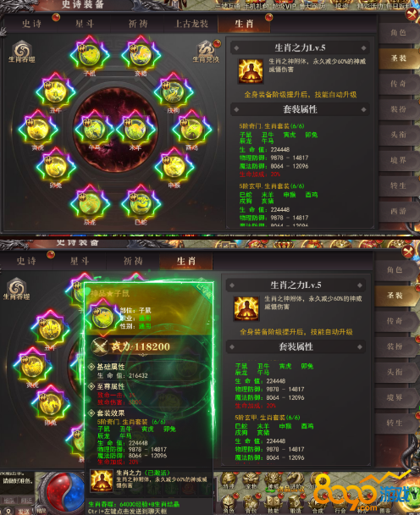Switch to 上古龙装 tab in the upper window

tap(191, 24)
